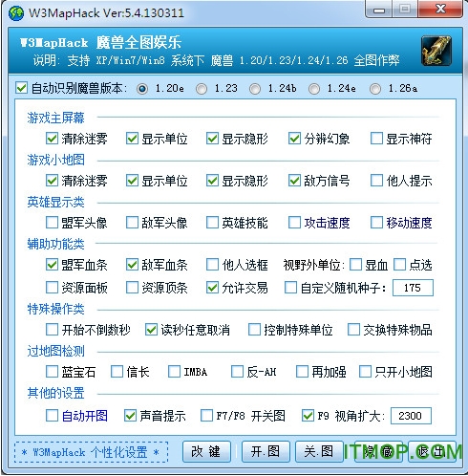Enable the 显示神符 checkbox
This screenshot has width=468, height=476.
[x=376, y=139]
